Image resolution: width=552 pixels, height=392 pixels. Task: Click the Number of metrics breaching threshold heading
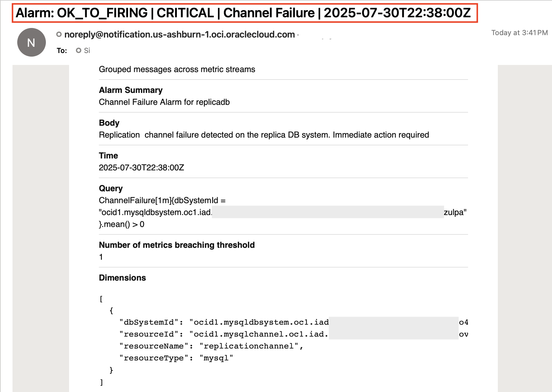coord(177,245)
